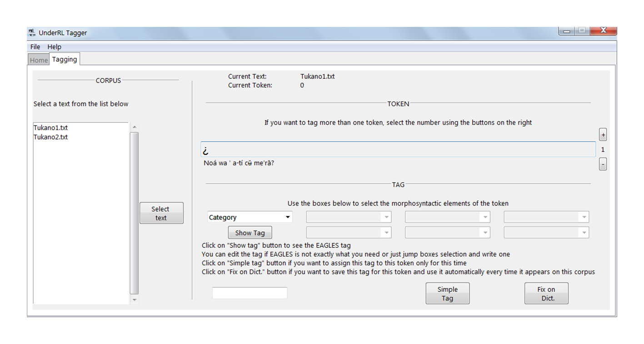This screenshot has height=344, width=644.
Task: Click the tag text input field
Action: pyautogui.click(x=250, y=293)
